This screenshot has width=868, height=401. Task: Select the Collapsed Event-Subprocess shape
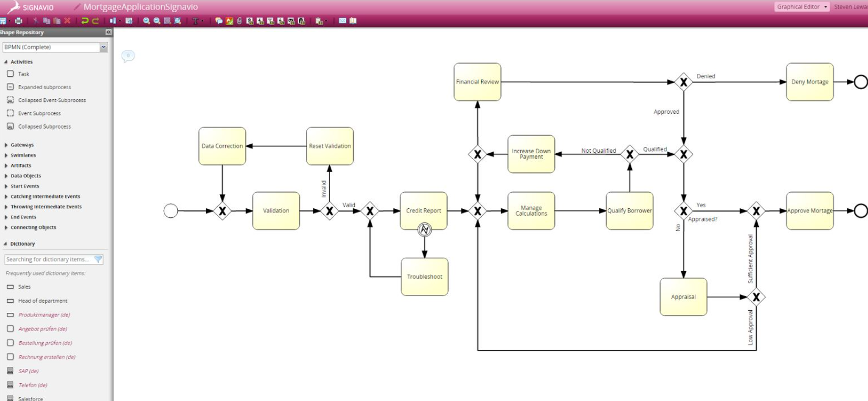47,100
